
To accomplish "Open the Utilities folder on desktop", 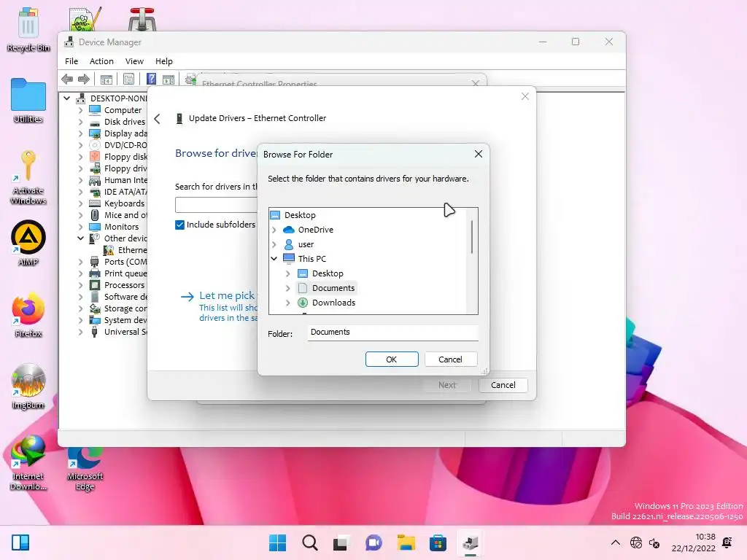I will pos(28,101).
